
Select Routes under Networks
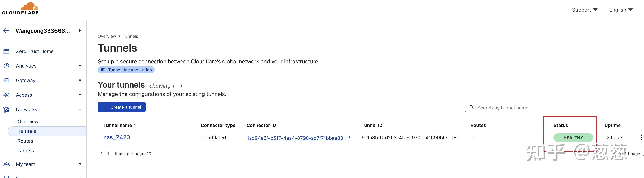[x=25, y=141]
